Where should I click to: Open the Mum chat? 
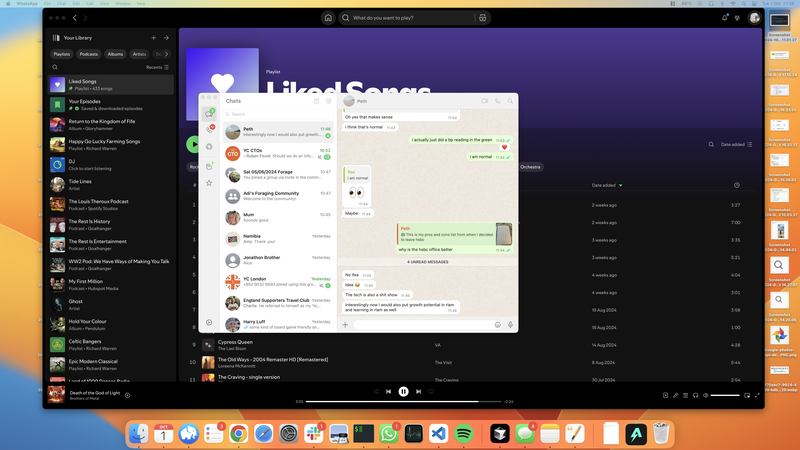pos(279,217)
